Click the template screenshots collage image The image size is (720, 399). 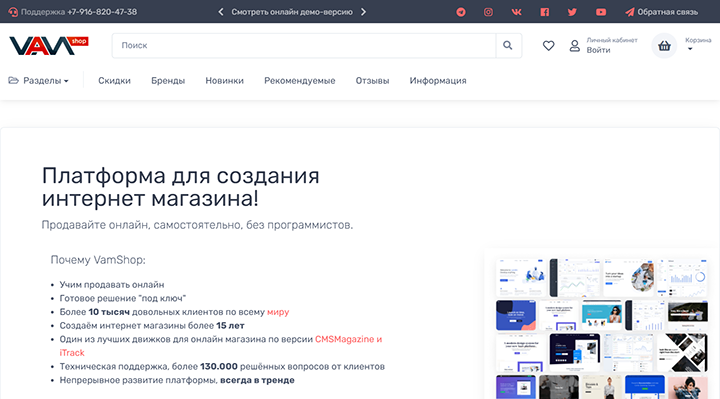pos(602,328)
